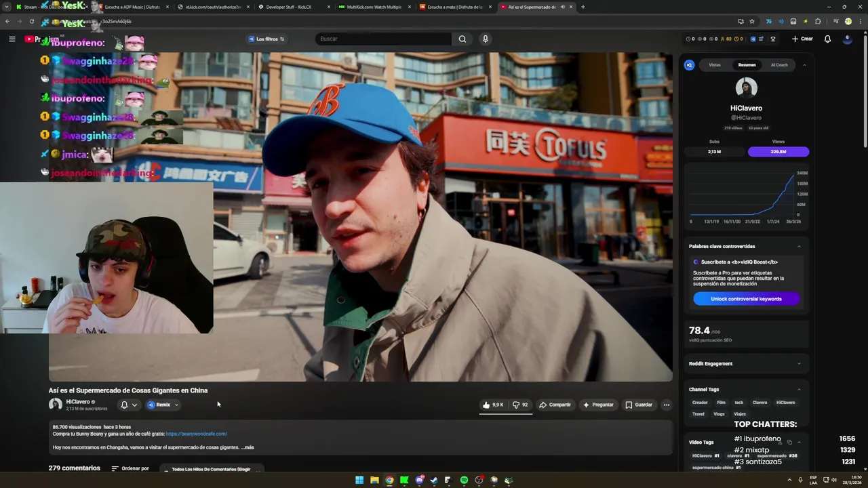Switch to the AI Coach tab
The height and width of the screenshot is (488, 868).
(779, 65)
